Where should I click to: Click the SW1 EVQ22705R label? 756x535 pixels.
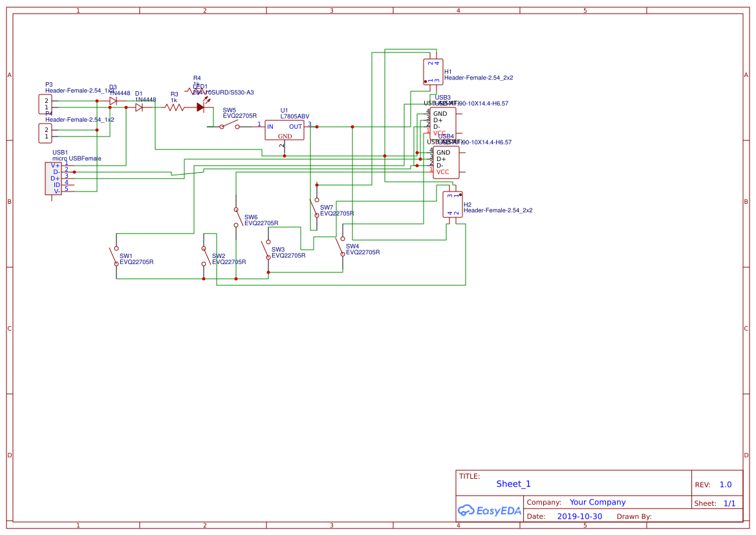(x=136, y=262)
